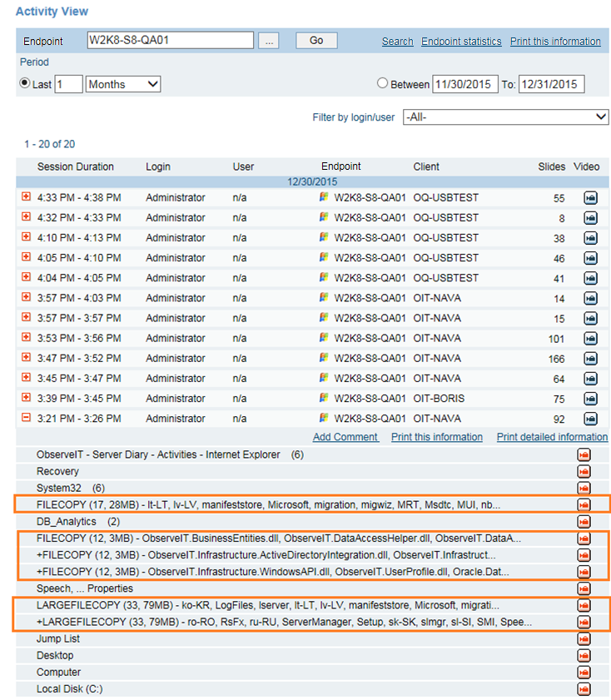Click the Go button
Screen dimensions: 611x700
[x=316, y=41]
